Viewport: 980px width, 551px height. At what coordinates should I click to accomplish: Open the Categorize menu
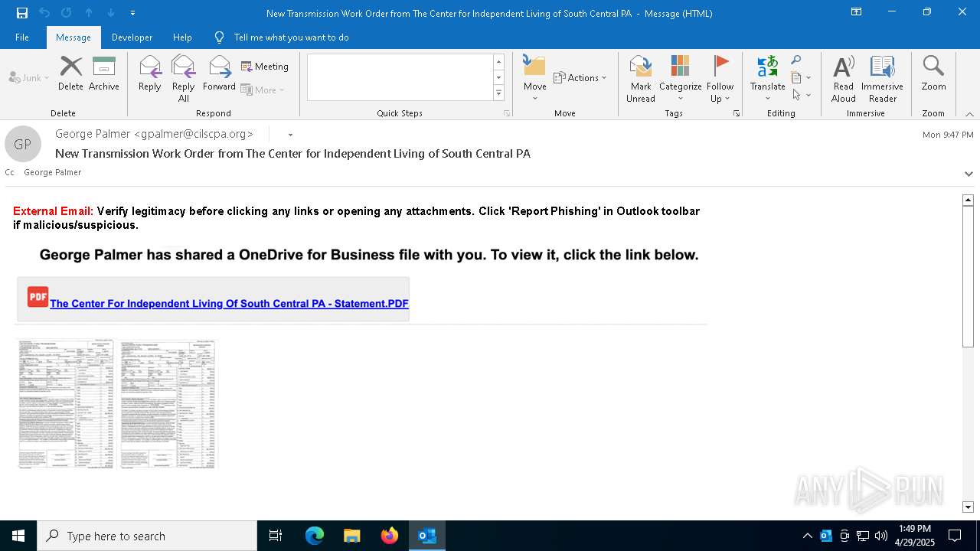680,79
